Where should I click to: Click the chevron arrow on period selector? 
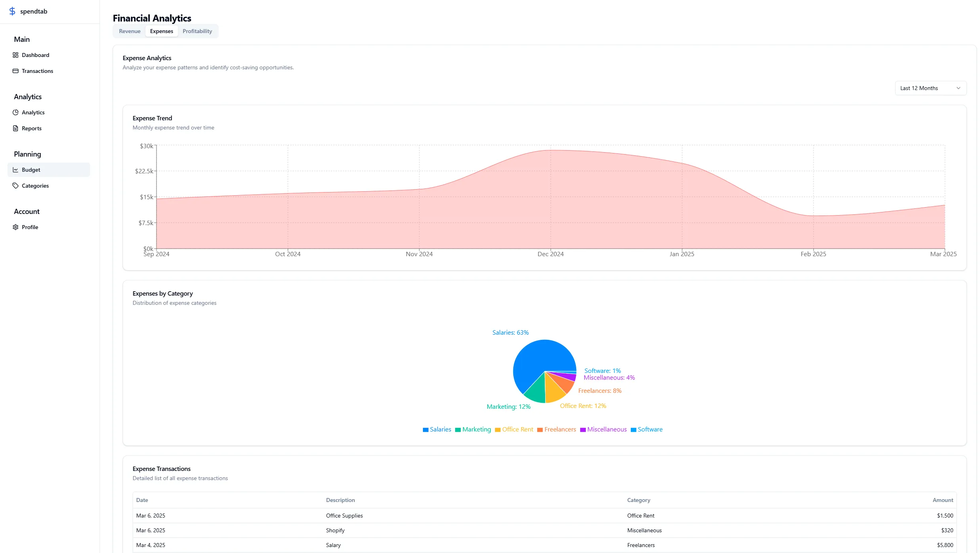tap(958, 88)
